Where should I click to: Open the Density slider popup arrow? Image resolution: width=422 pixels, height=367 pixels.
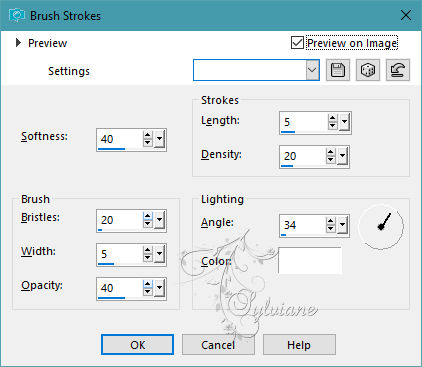(x=342, y=156)
